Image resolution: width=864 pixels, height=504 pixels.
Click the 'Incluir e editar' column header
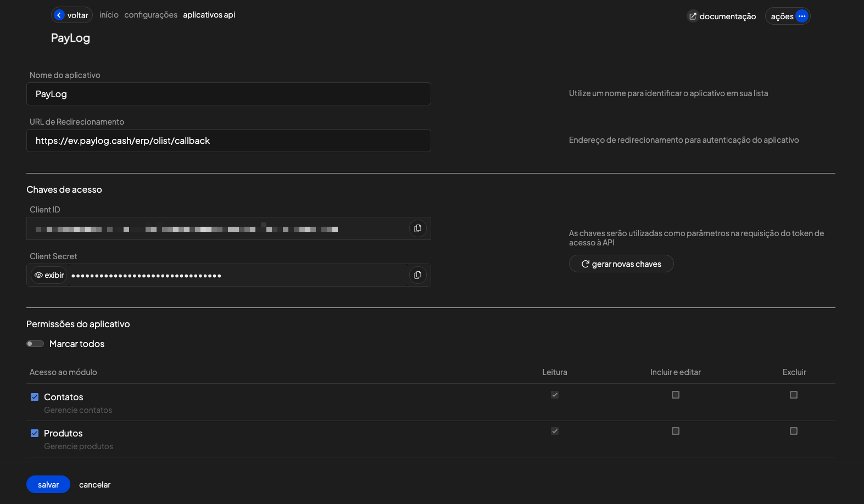coord(676,372)
